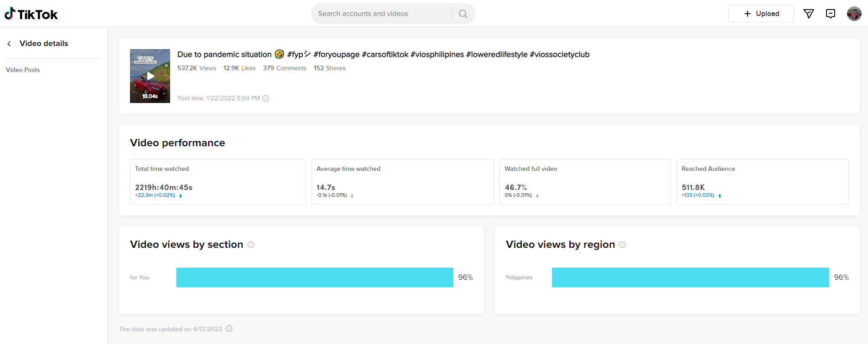Click the Philippines region bar

(690, 277)
